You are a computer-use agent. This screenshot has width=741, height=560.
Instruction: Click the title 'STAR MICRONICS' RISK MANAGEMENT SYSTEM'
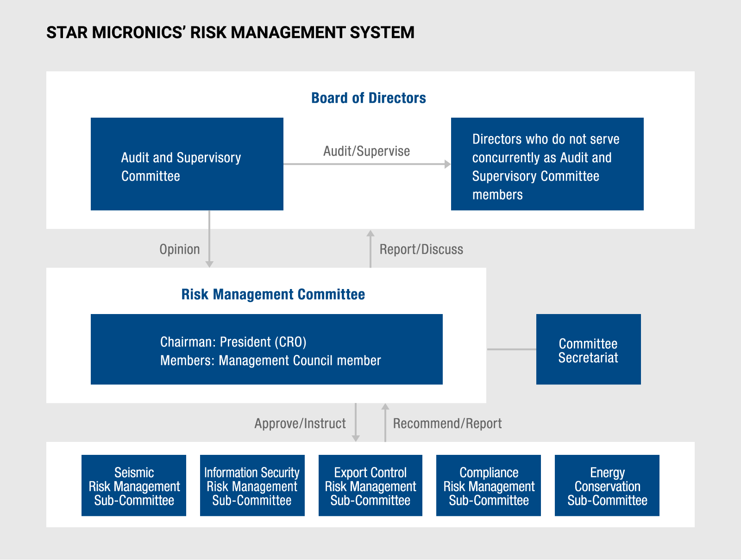tap(230, 32)
